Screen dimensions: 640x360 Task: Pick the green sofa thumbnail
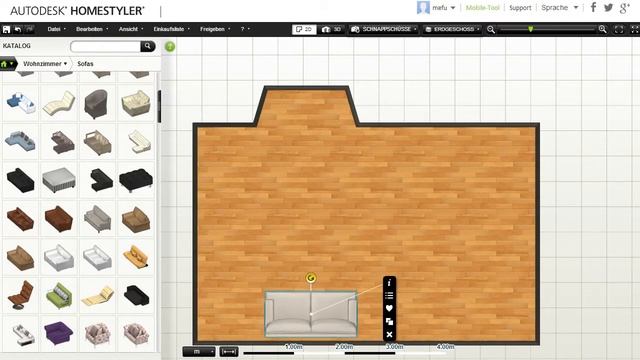pyautogui.click(x=59, y=296)
